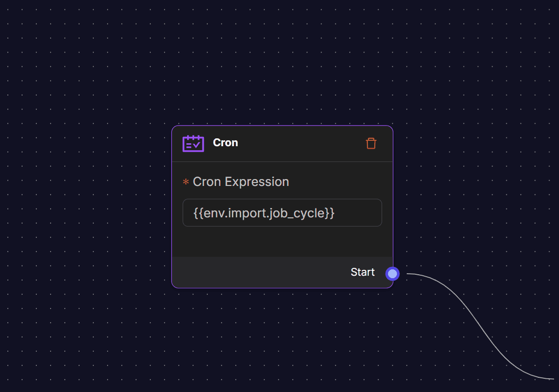Focus the input containing {{env.import.job_cycle}}

(282, 212)
